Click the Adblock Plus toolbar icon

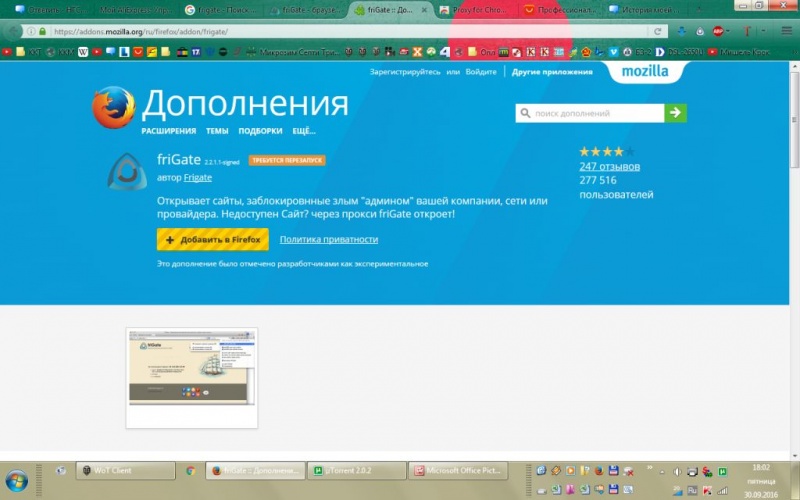pyautogui.click(x=717, y=31)
